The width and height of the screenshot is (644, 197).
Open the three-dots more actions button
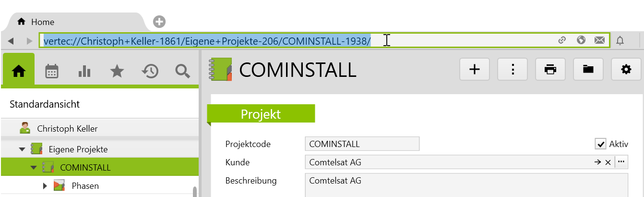coord(513,70)
